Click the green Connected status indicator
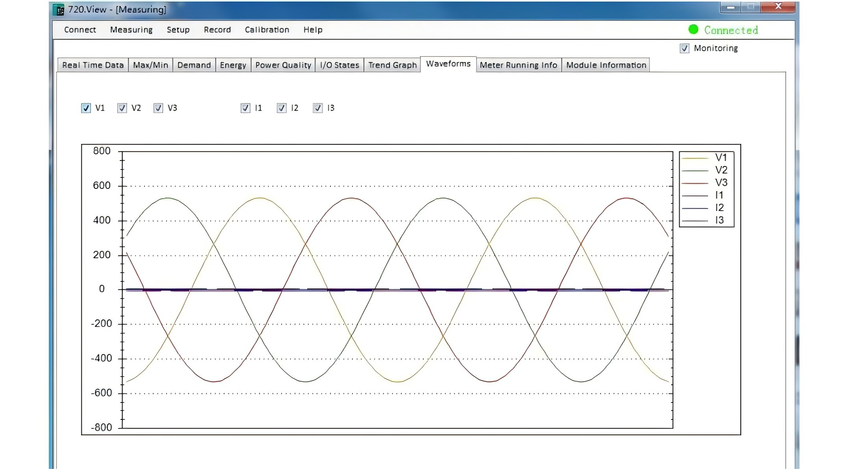This screenshot has width=868, height=469. coord(693,30)
